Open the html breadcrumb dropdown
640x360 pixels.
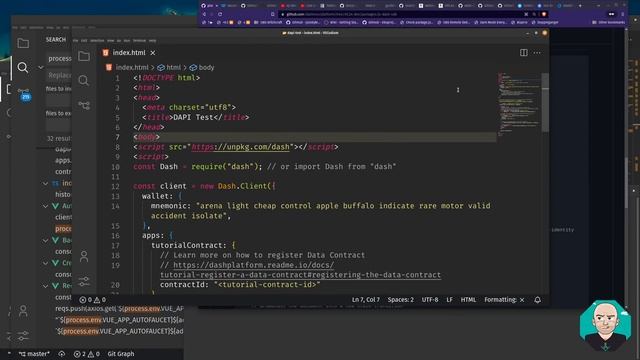169,67
